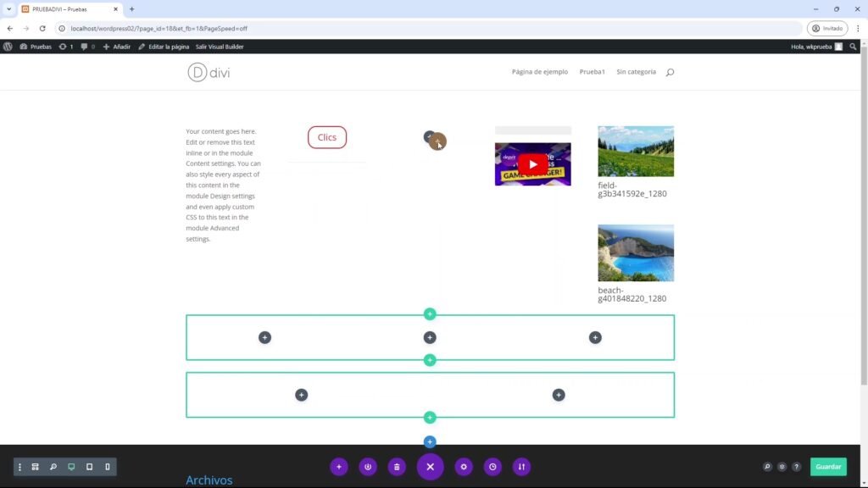Add module in first column of three-column row
The height and width of the screenshot is (488, 868).
(x=264, y=337)
